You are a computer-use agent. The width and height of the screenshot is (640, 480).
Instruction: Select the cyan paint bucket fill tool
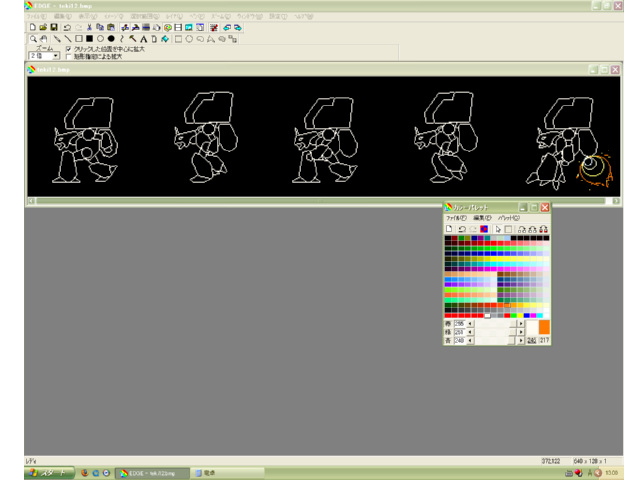coord(165,39)
